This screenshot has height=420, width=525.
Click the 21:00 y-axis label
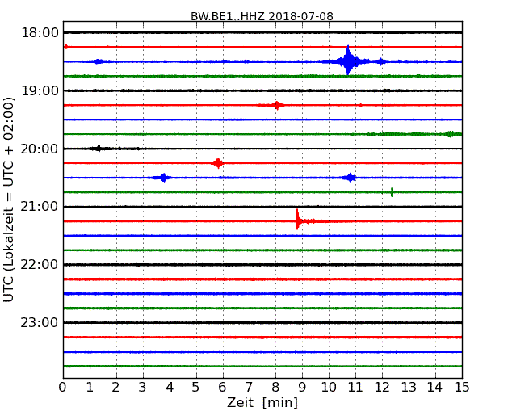coord(40,207)
